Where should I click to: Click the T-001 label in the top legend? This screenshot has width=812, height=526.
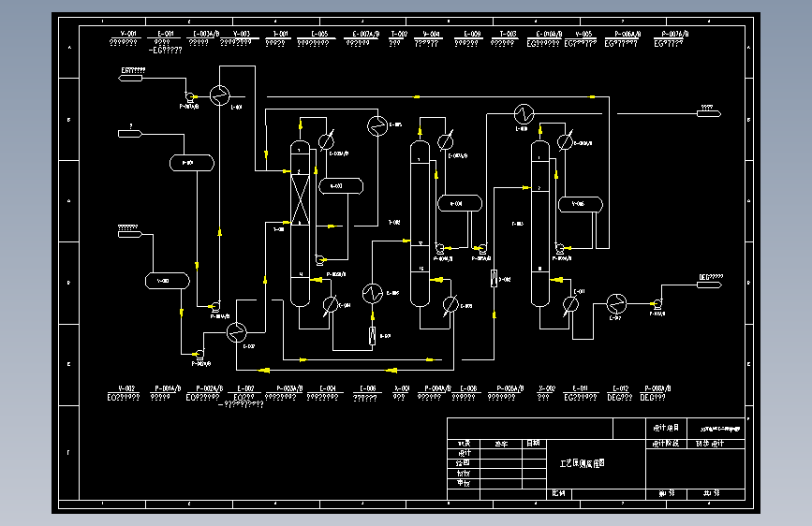pyautogui.click(x=280, y=34)
